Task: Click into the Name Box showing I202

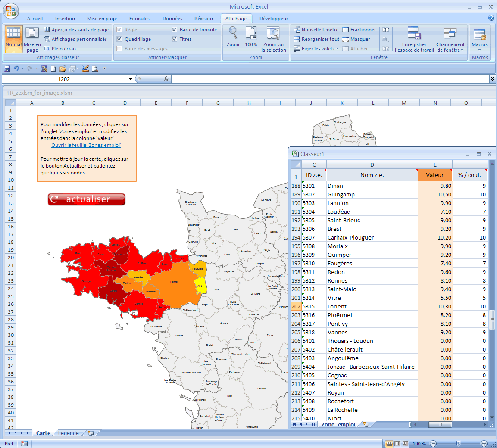Action: 64,79
